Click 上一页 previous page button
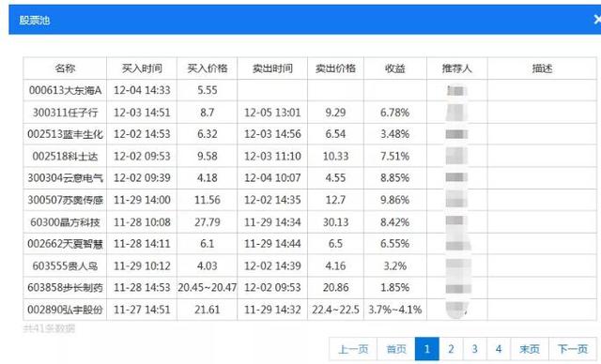The image size is (601, 364). [x=353, y=349]
